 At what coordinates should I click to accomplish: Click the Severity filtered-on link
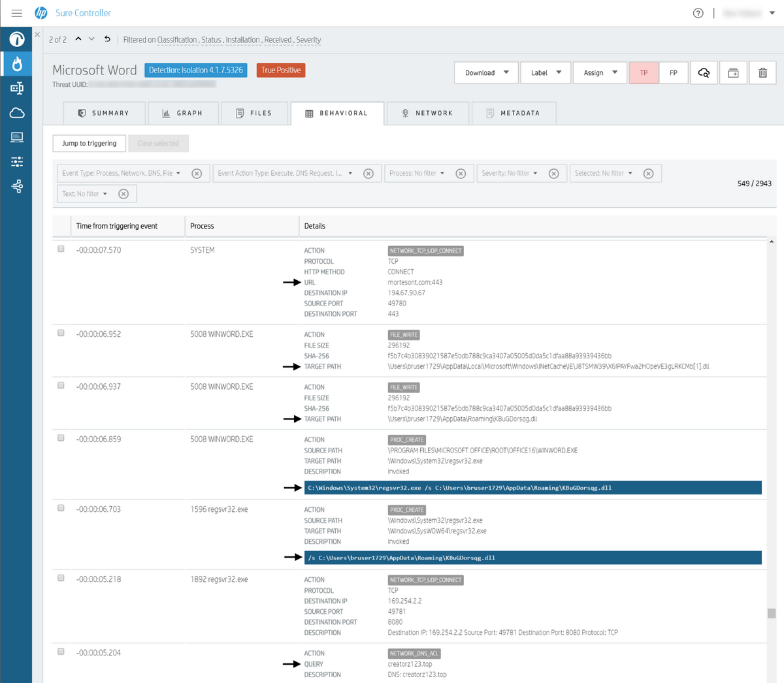click(x=308, y=40)
